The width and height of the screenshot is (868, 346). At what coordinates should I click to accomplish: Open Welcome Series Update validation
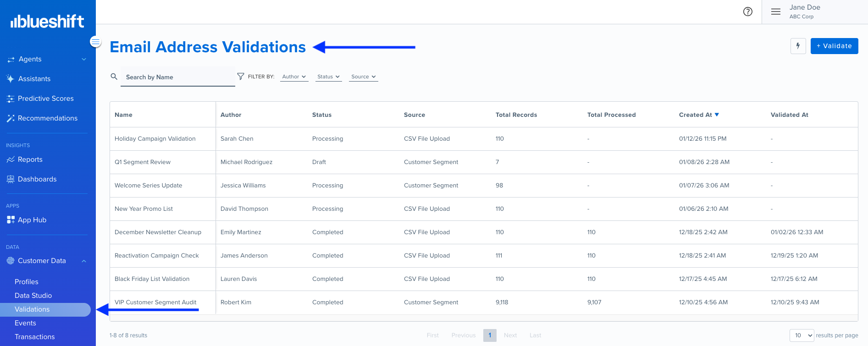[149, 186]
